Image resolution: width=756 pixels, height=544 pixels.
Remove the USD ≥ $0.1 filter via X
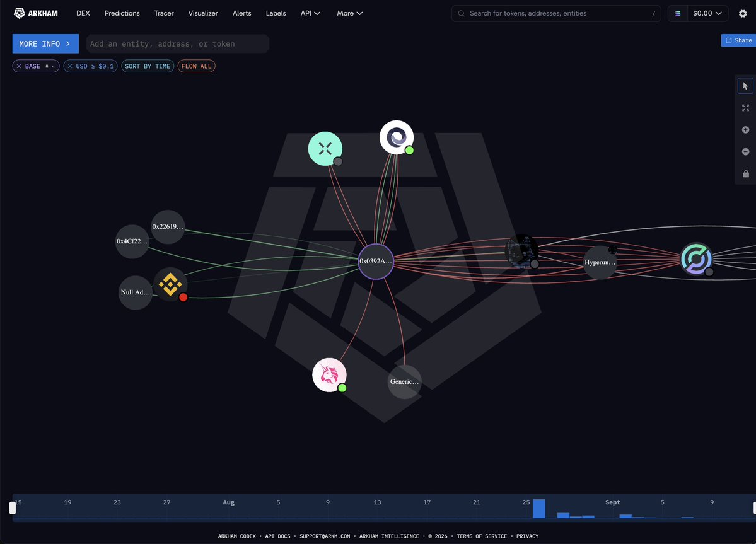click(70, 66)
